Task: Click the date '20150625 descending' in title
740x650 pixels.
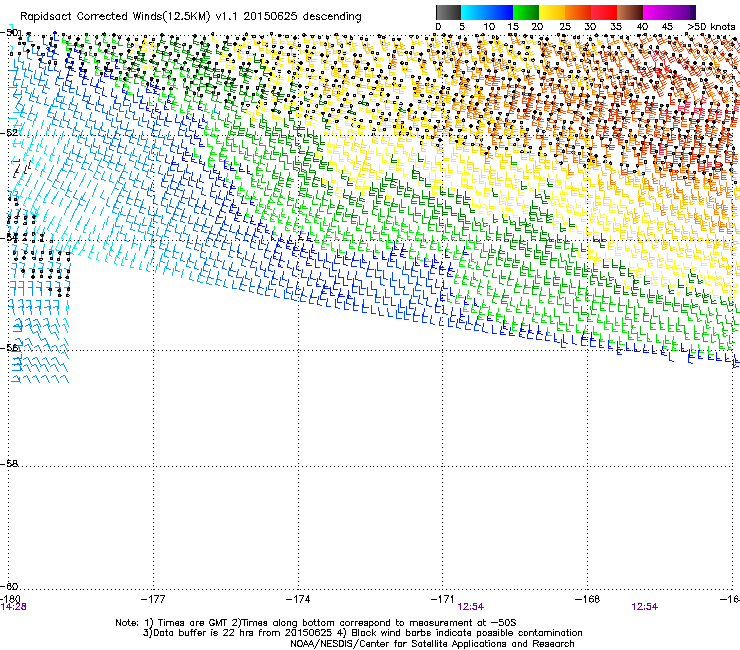Action: 303,17
